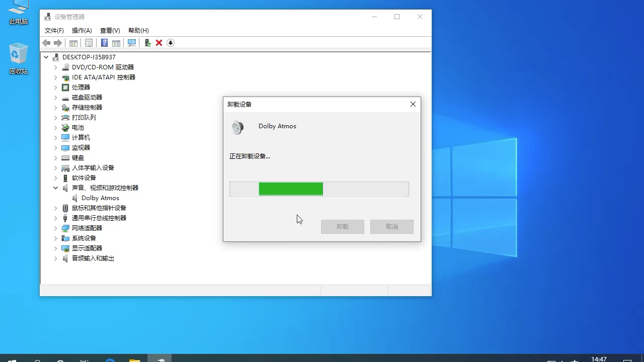Click the DVD/CD-ROM 驱动器 disc icon
Screen dimensions: 644x362
[65, 67]
